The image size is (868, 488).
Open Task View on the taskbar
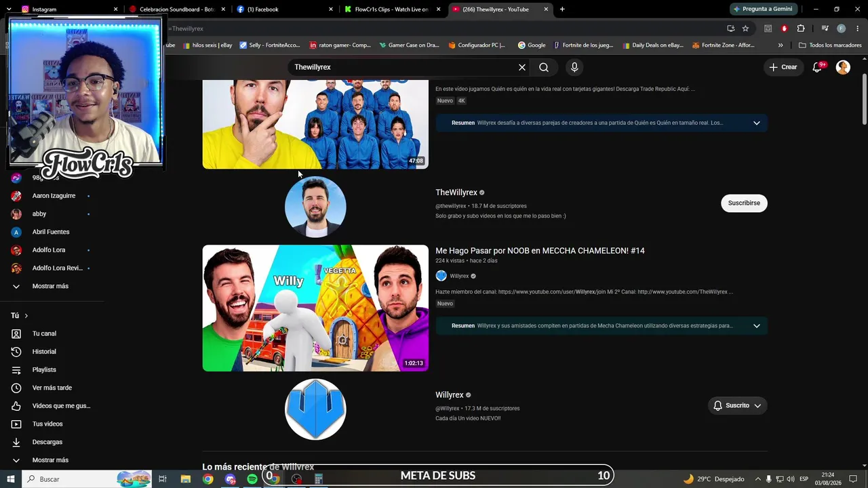(163, 479)
